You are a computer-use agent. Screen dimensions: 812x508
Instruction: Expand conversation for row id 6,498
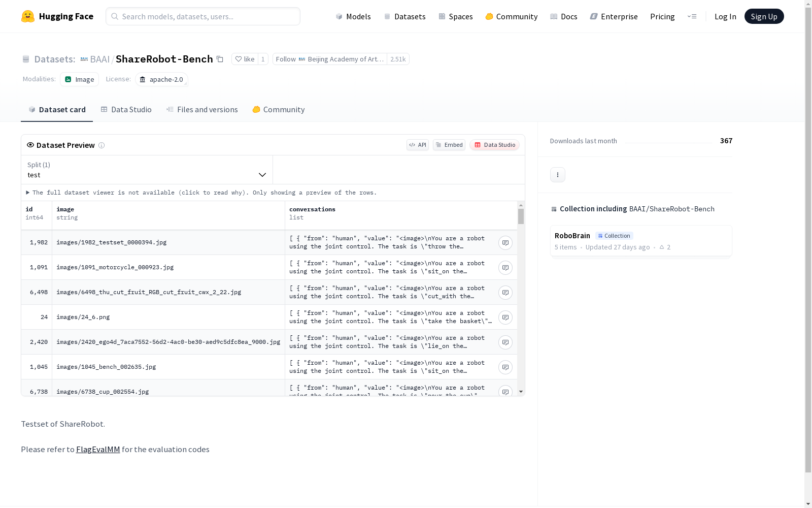click(x=505, y=293)
